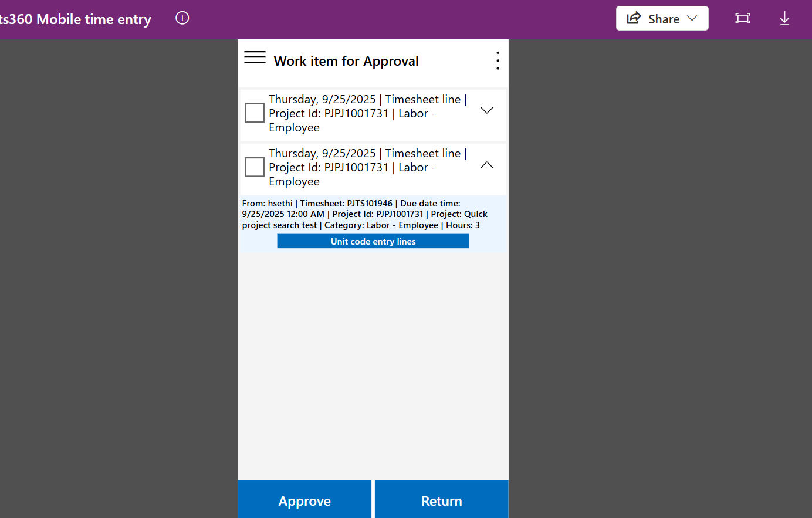
Task: Approve the selected work items
Action: pyautogui.click(x=304, y=500)
